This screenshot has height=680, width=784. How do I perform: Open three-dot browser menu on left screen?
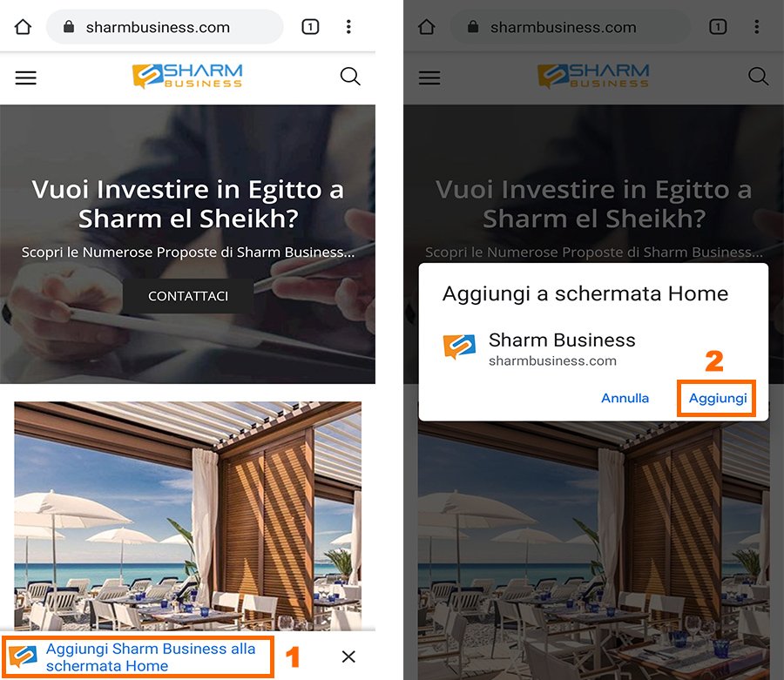[348, 26]
